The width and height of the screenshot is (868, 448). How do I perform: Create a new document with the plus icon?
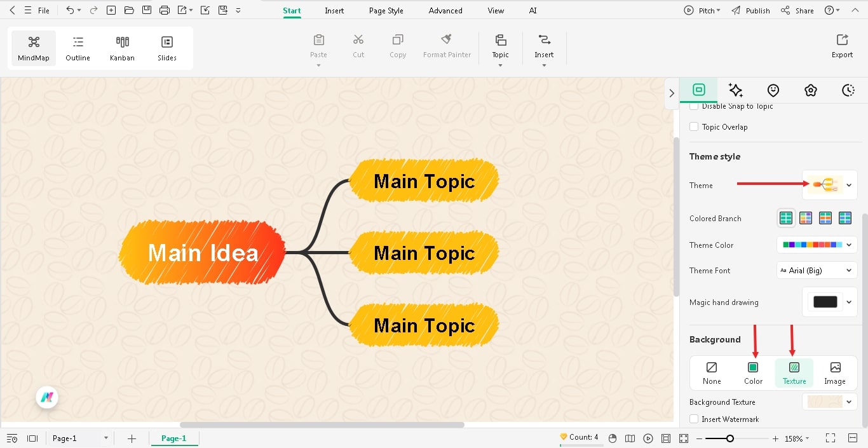tap(111, 10)
